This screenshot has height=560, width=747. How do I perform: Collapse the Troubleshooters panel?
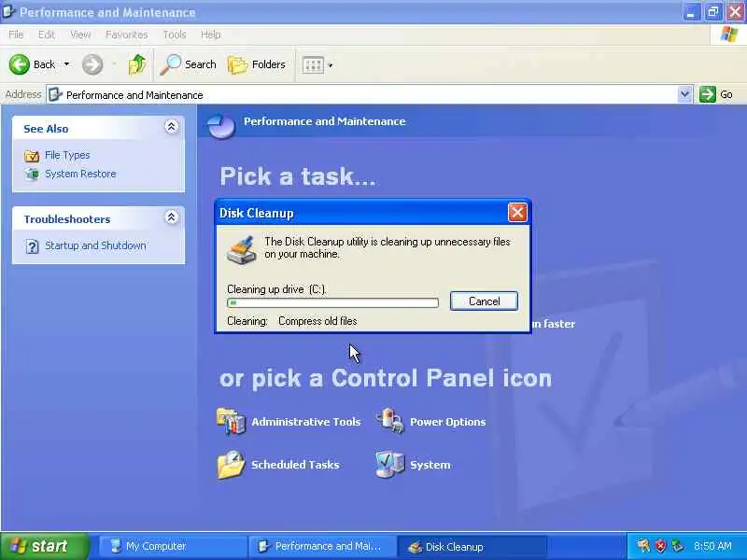[172, 217]
